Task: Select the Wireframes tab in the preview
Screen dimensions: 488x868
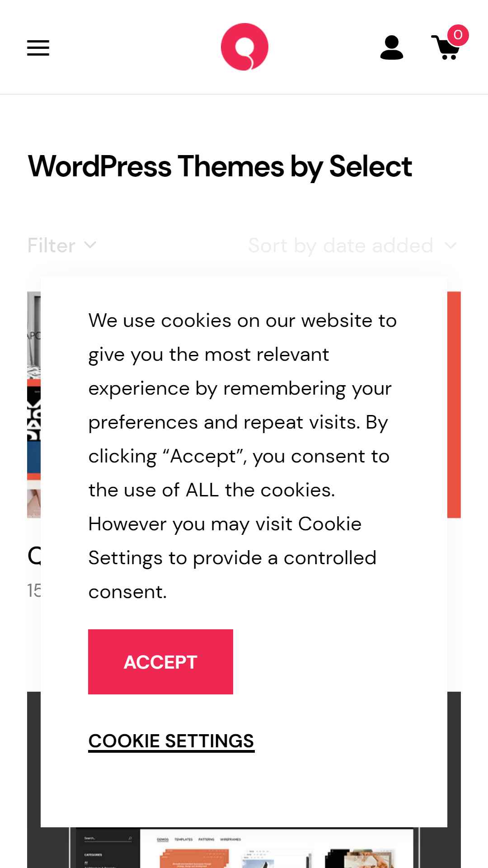Action: click(230, 840)
